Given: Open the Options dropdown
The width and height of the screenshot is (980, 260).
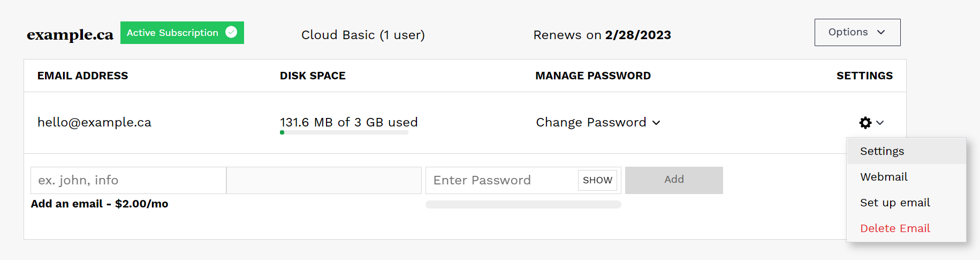Looking at the screenshot, I should click(857, 32).
